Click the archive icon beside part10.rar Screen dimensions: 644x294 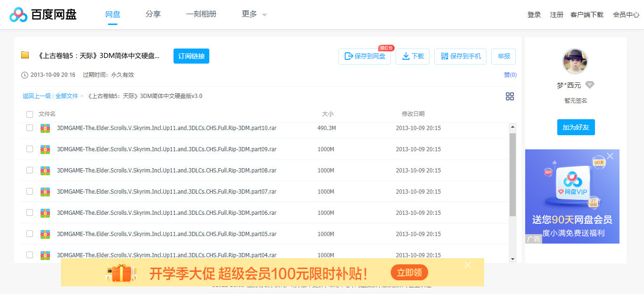coord(45,128)
